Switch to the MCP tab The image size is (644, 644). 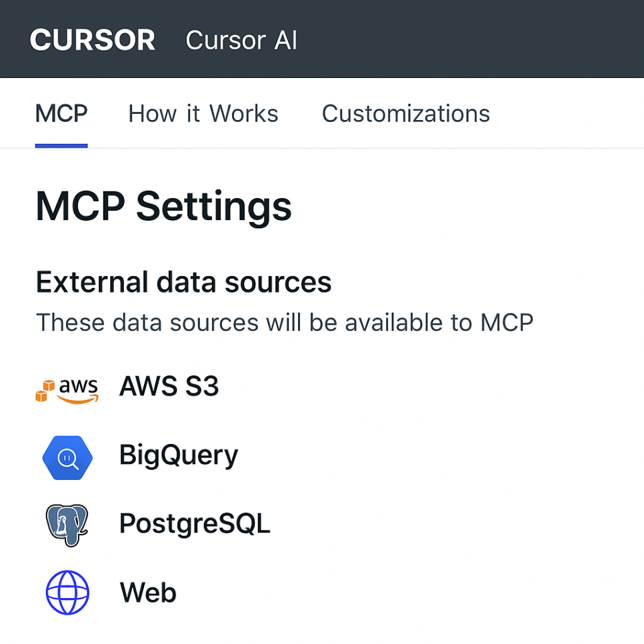(x=61, y=113)
